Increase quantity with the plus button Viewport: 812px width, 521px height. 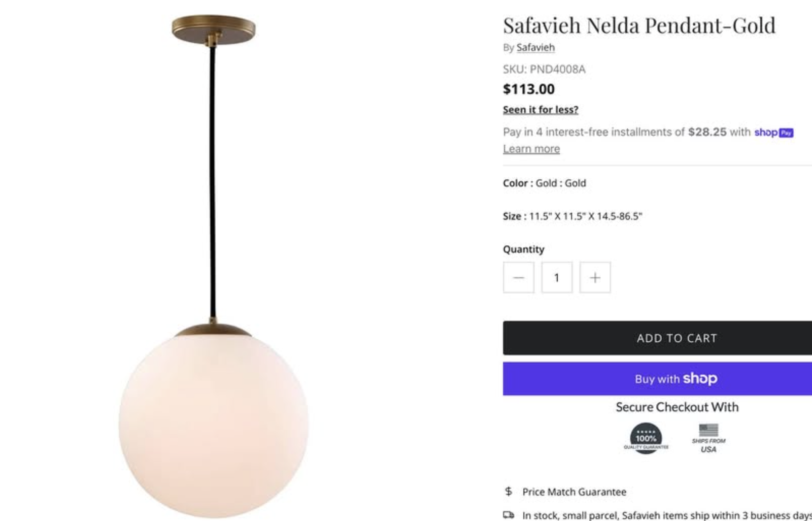coord(595,277)
